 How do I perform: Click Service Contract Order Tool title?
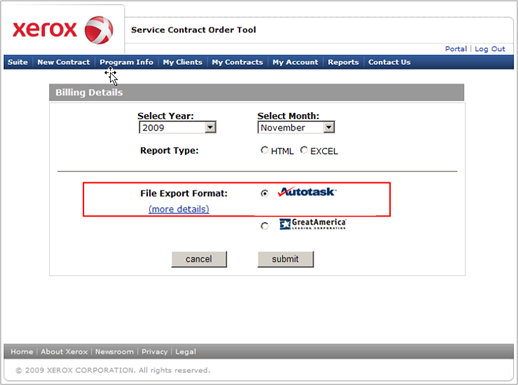pyautogui.click(x=193, y=30)
